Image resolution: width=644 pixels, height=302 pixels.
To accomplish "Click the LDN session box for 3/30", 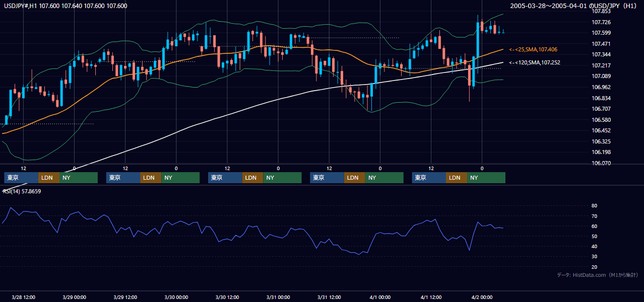I will [252, 178].
